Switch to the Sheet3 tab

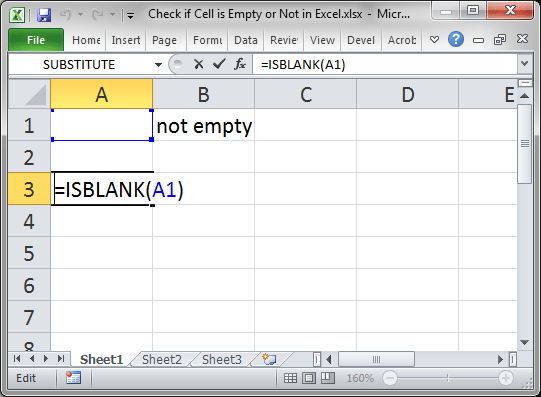click(x=222, y=359)
